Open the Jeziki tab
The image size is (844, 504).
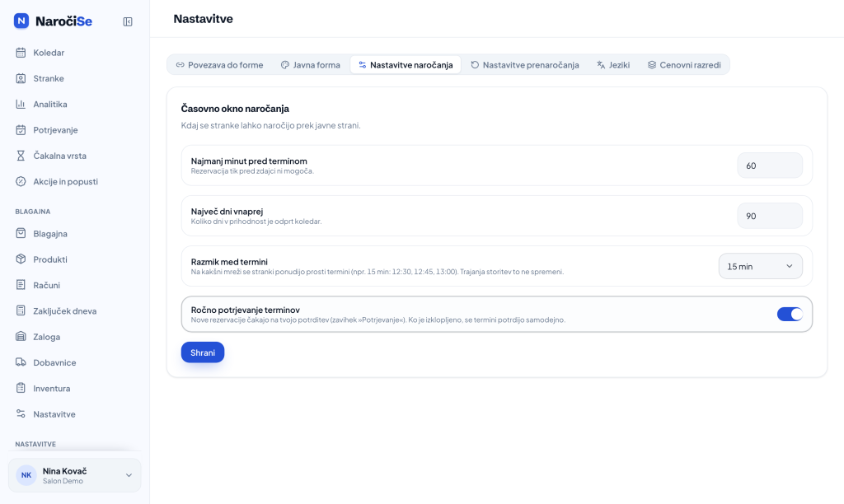tap(613, 64)
